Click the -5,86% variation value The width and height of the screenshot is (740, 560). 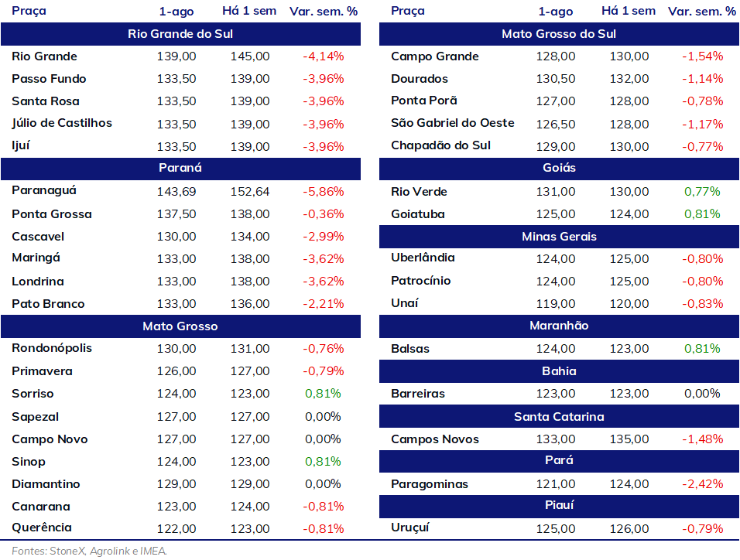click(x=324, y=192)
